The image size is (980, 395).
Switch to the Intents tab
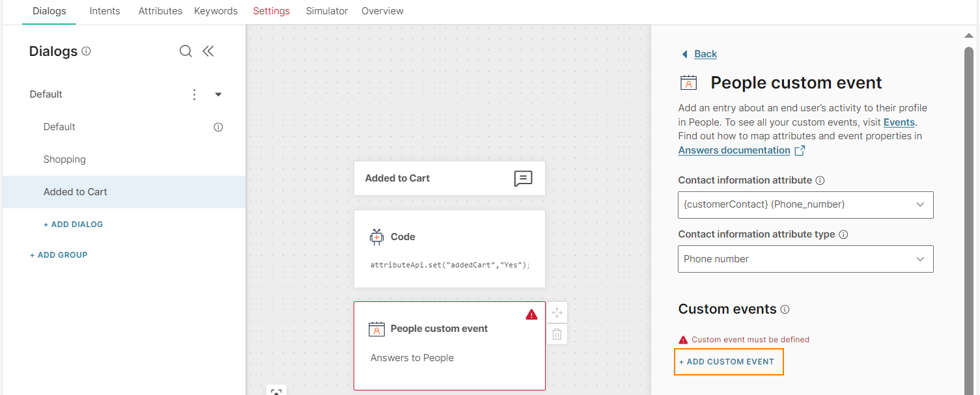pos(105,11)
